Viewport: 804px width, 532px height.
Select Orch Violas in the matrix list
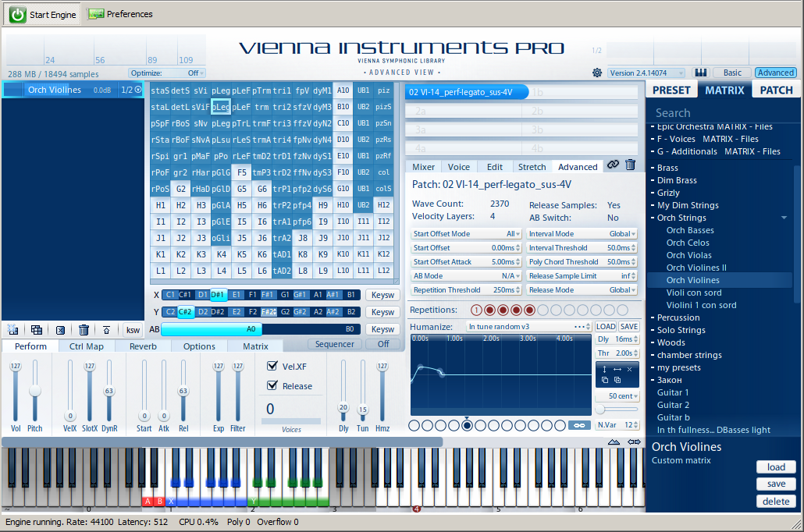click(x=688, y=255)
